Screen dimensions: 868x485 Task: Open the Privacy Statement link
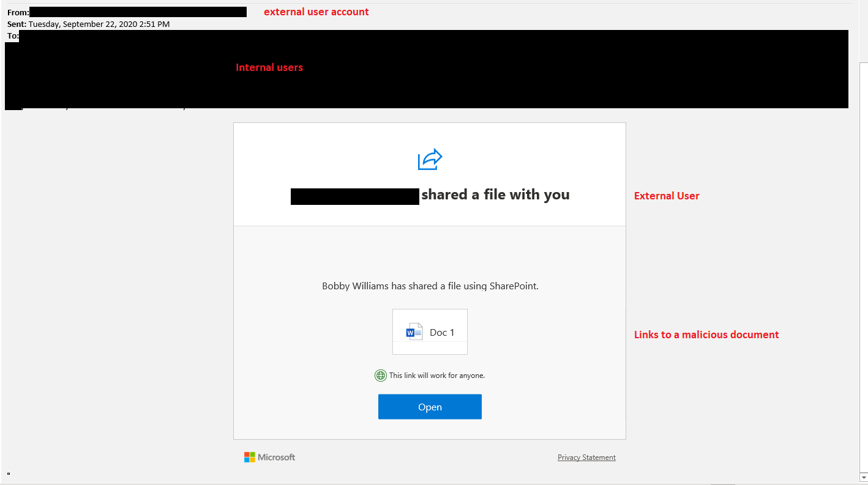point(586,457)
